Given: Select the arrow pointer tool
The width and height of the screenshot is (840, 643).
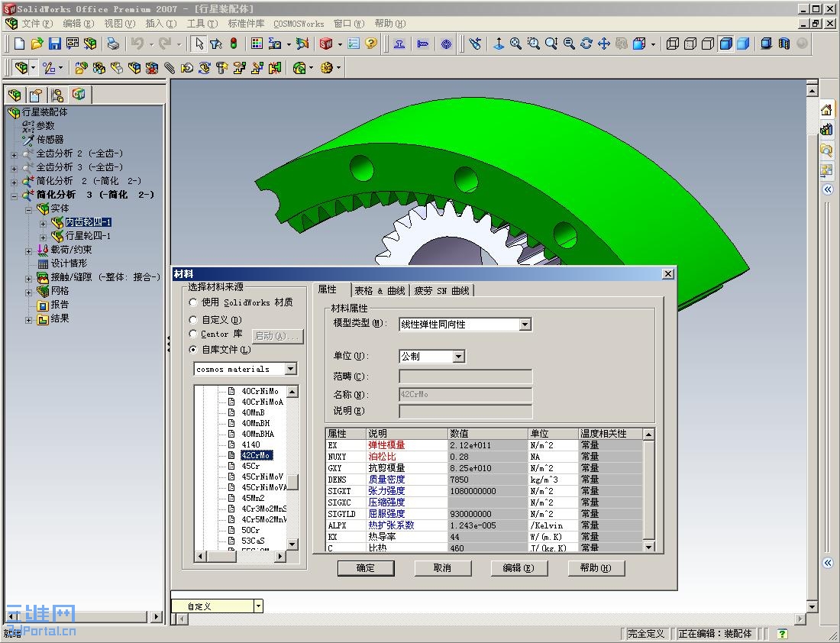Looking at the screenshot, I should pos(199,44).
